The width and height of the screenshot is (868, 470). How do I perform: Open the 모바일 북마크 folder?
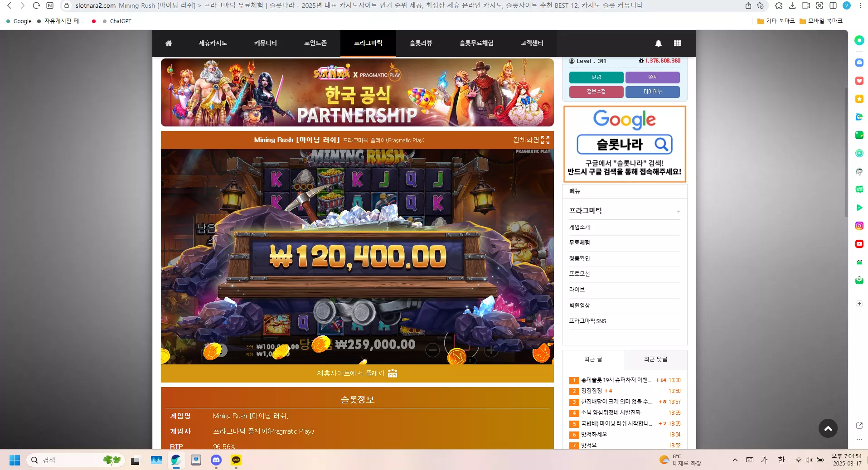point(821,21)
